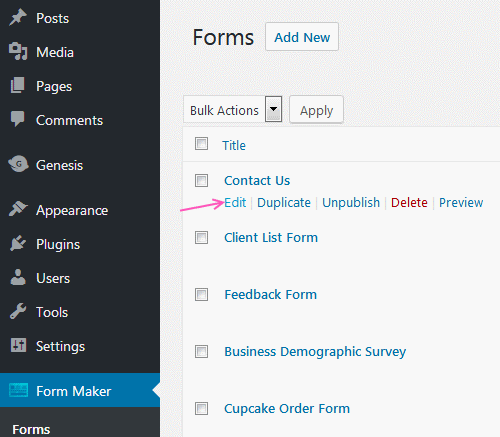Click the Tools wrench icon
Viewport: 500px width, 437px height.
pyautogui.click(x=18, y=311)
